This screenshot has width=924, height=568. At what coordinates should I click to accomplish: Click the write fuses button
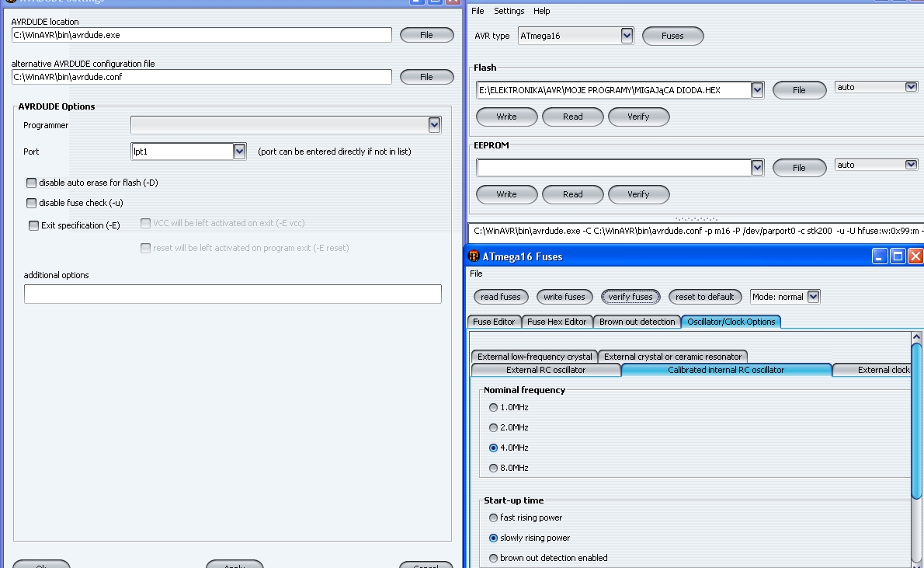pos(564,297)
